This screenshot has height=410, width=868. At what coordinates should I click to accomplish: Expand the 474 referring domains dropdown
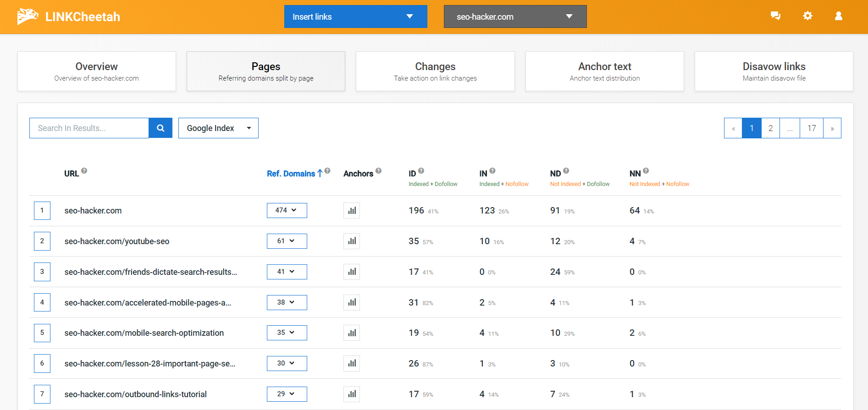(x=287, y=211)
